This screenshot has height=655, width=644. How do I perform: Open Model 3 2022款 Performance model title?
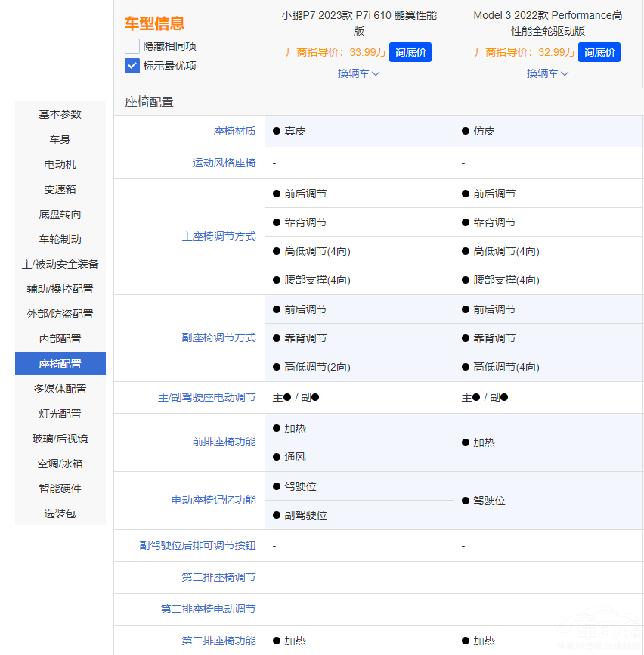(x=547, y=23)
